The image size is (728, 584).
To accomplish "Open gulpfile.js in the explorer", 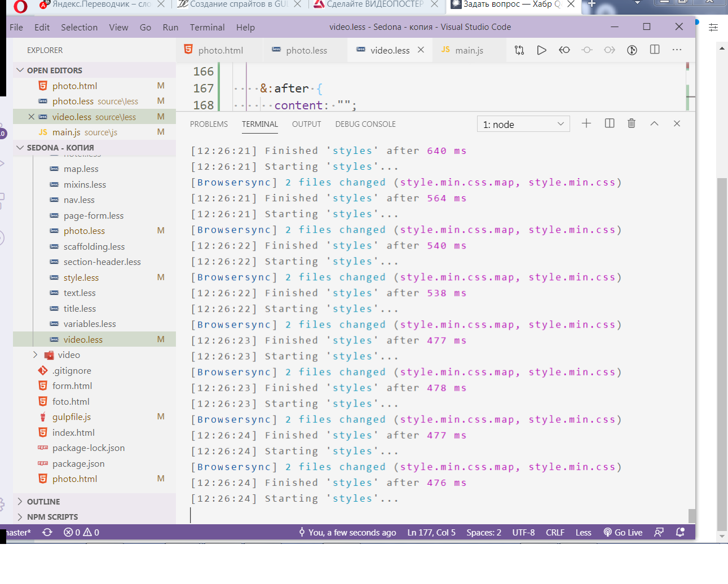I will [94, 417].
